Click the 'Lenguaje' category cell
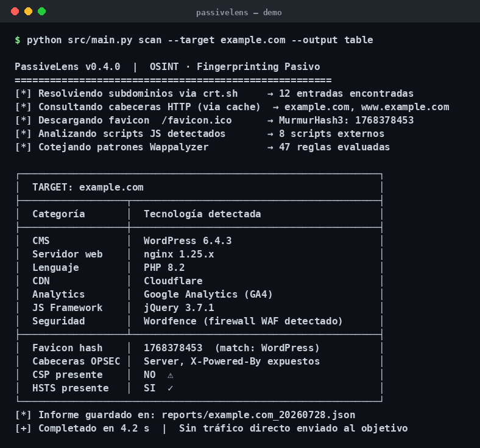The height and width of the screenshot is (448, 480). click(55, 268)
